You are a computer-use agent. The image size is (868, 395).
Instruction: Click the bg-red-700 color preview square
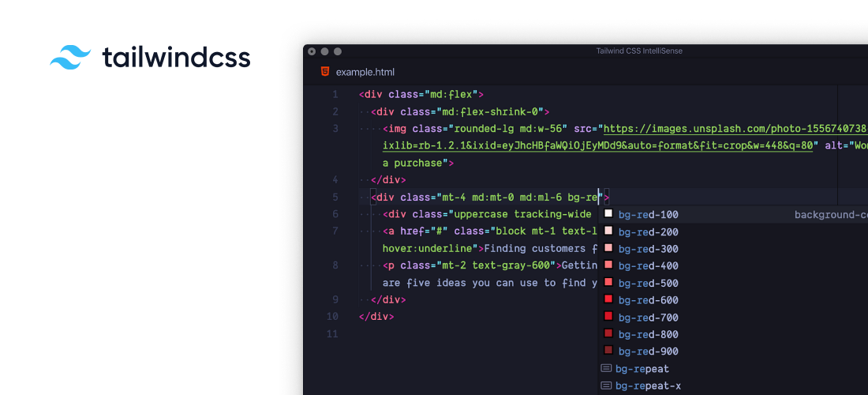[608, 316]
